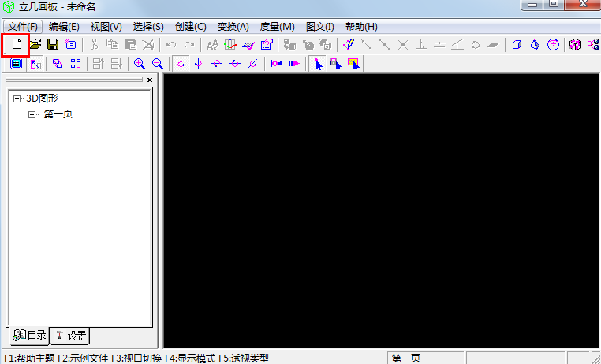Image resolution: width=601 pixels, height=364 pixels.
Task: Collapse the 3D图形 tree root
Action: coord(17,98)
